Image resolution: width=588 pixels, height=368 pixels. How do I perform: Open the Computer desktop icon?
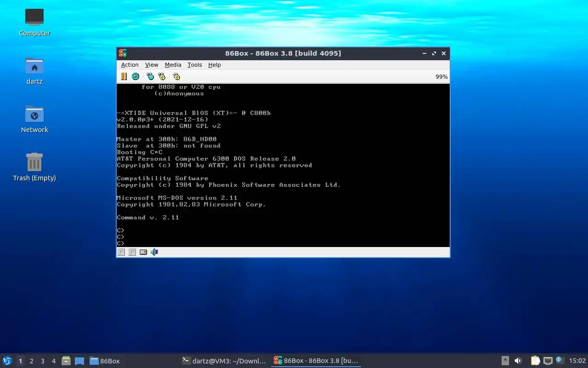pyautogui.click(x=34, y=23)
